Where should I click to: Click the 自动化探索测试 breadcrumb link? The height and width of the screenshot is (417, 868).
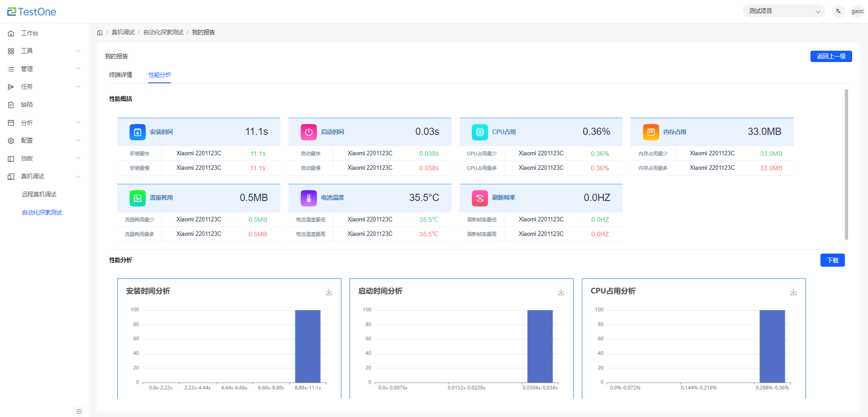click(163, 33)
